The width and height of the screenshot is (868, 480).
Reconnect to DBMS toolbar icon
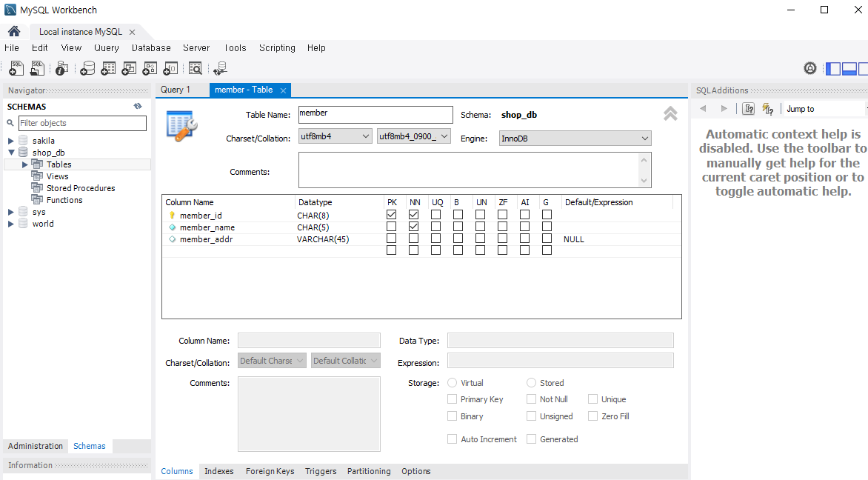click(x=220, y=68)
